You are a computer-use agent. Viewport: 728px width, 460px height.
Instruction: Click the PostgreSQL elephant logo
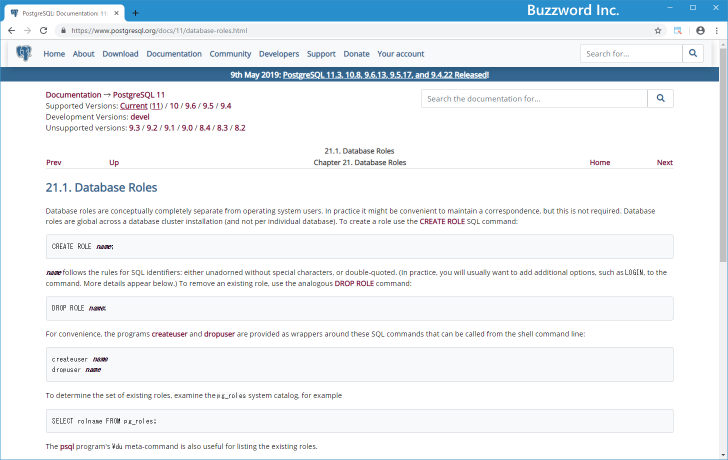(22, 54)
